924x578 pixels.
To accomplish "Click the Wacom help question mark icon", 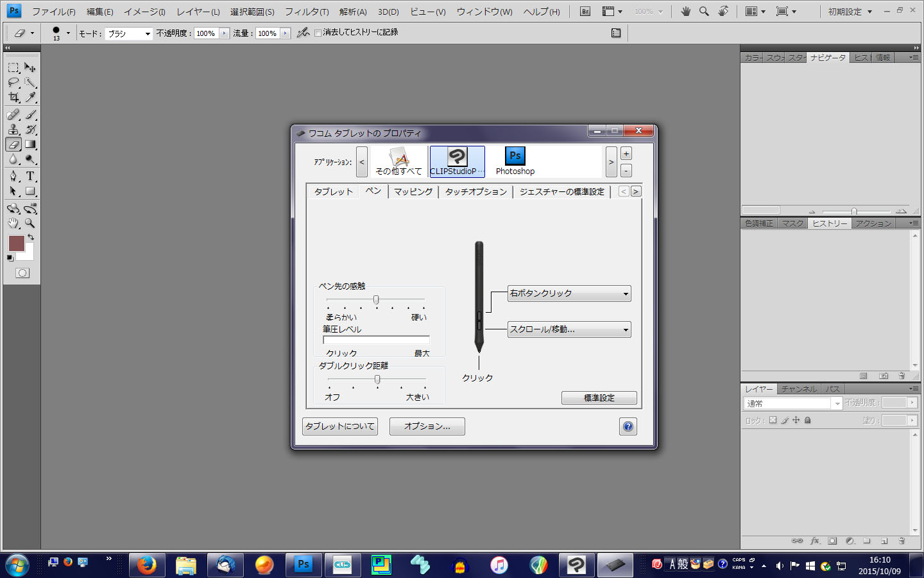I will pos(628,426).
